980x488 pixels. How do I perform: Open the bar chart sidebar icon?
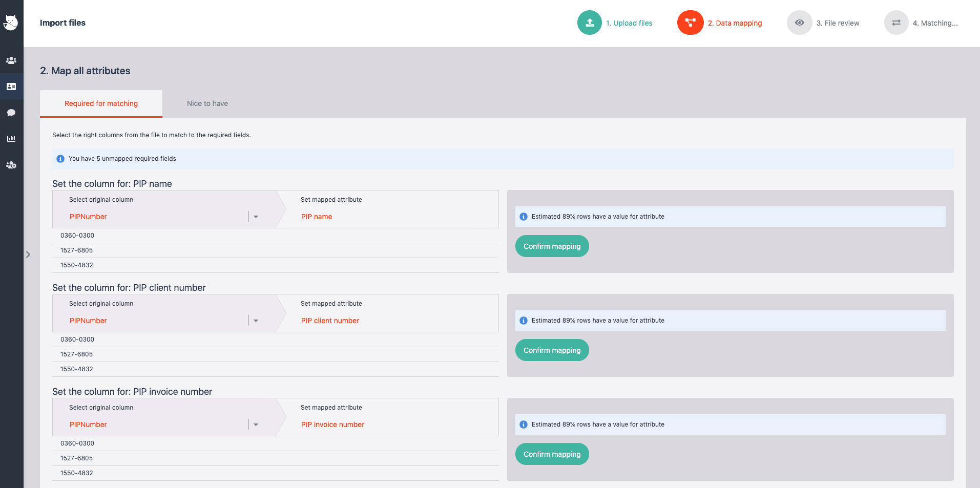(x=11, y=139)
